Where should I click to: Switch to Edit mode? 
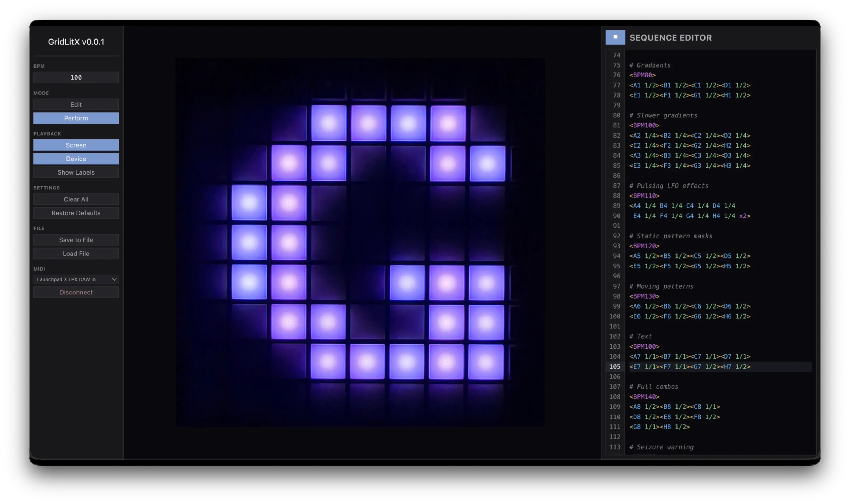pos(76,105)
